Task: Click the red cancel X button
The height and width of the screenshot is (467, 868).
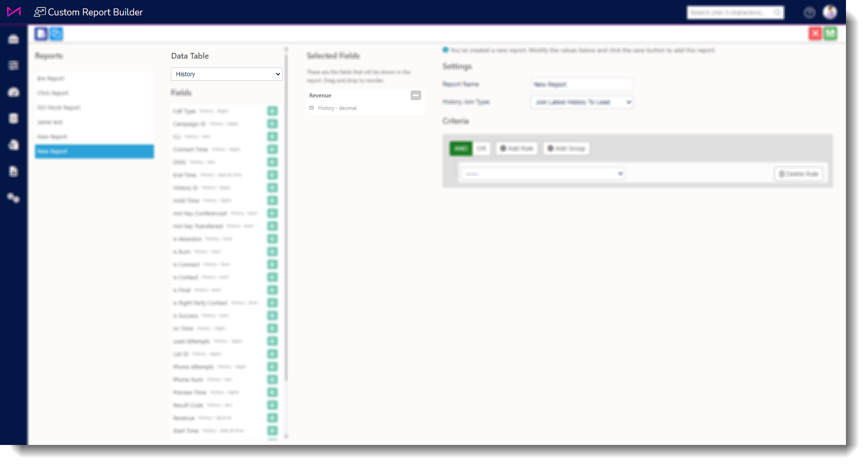Action: (815, 34)
